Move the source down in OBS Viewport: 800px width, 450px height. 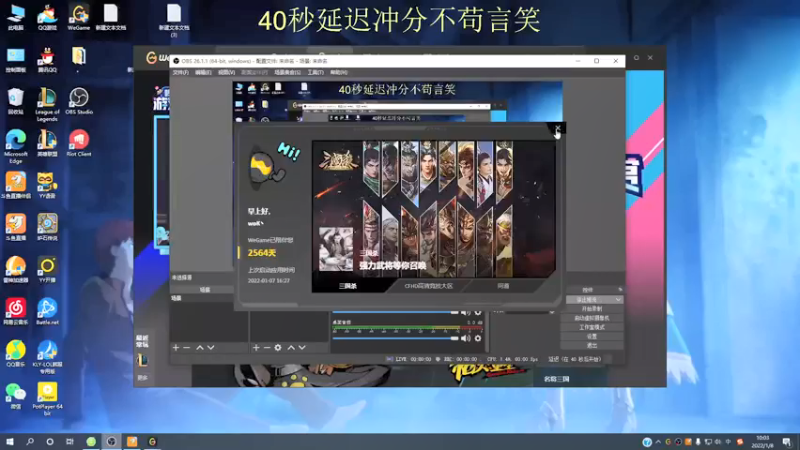pos(302,347)
